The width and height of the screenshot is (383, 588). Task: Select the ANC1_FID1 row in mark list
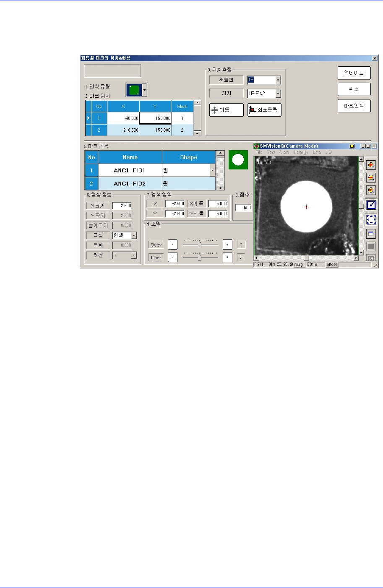coord(150,170)
